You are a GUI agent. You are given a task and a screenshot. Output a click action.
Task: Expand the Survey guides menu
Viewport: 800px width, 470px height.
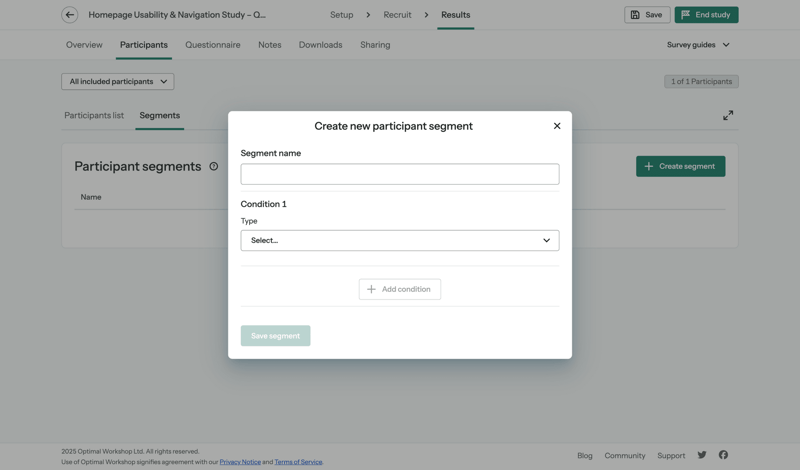click(698, 45)
